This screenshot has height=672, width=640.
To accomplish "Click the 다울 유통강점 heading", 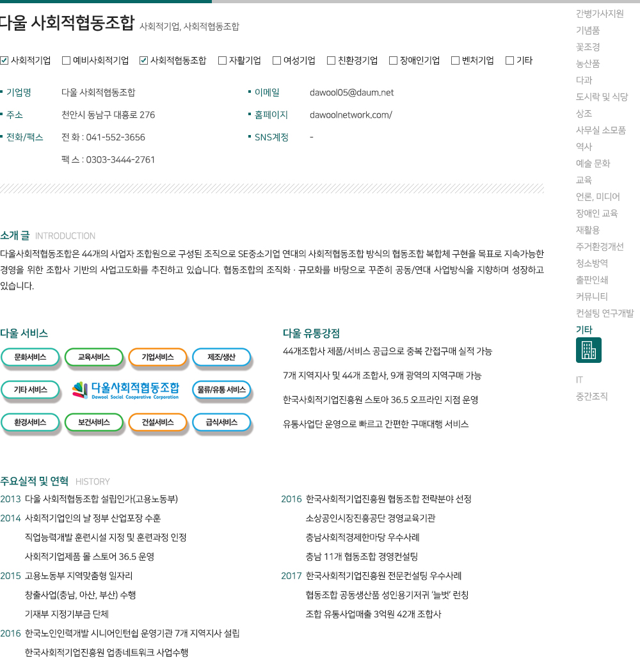I will [311, 333].
